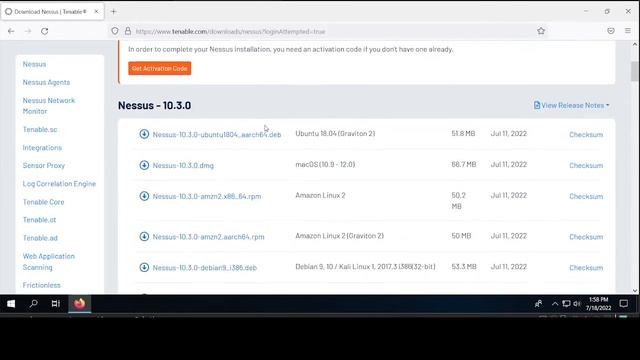The width and height of the screenshot is (640, 360).
Task: Open the volume tray icon
Action: pos(577,304)
